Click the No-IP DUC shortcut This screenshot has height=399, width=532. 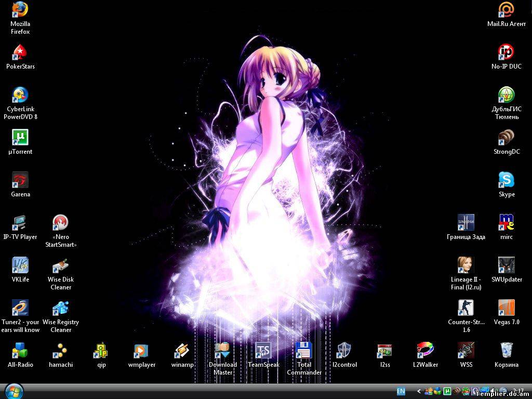(507, 52)
